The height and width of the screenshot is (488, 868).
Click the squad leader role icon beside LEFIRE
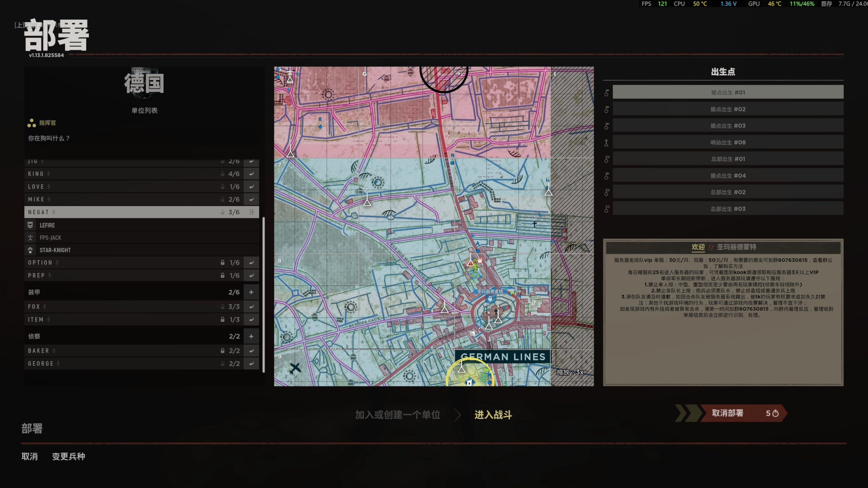click(30, 225)
